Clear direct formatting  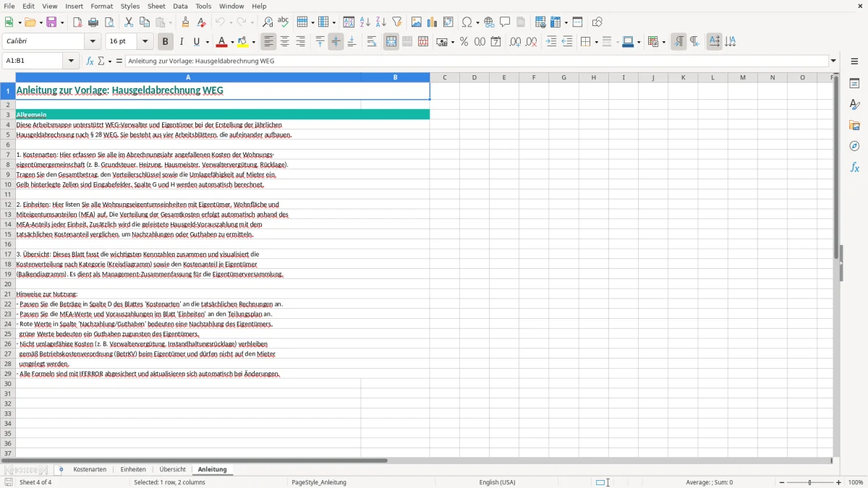pos(201,22)
